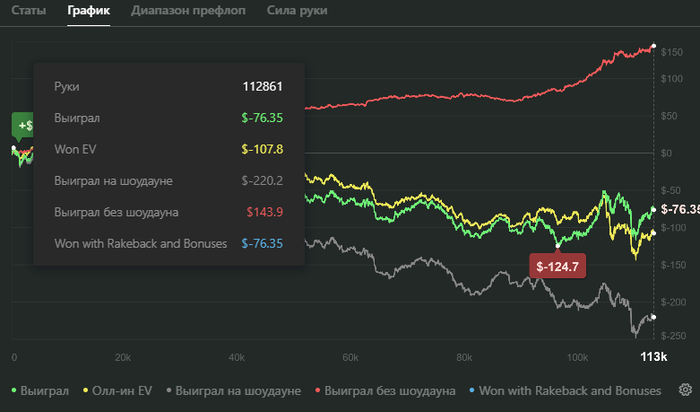Click the Руки label in tooltip
This screenshot has height=412, width=700.
(x=67, y=87)
